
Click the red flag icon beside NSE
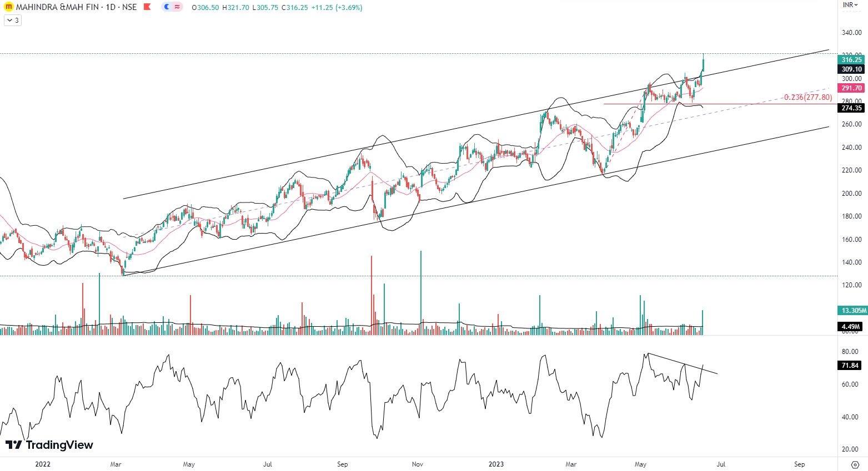147,8
